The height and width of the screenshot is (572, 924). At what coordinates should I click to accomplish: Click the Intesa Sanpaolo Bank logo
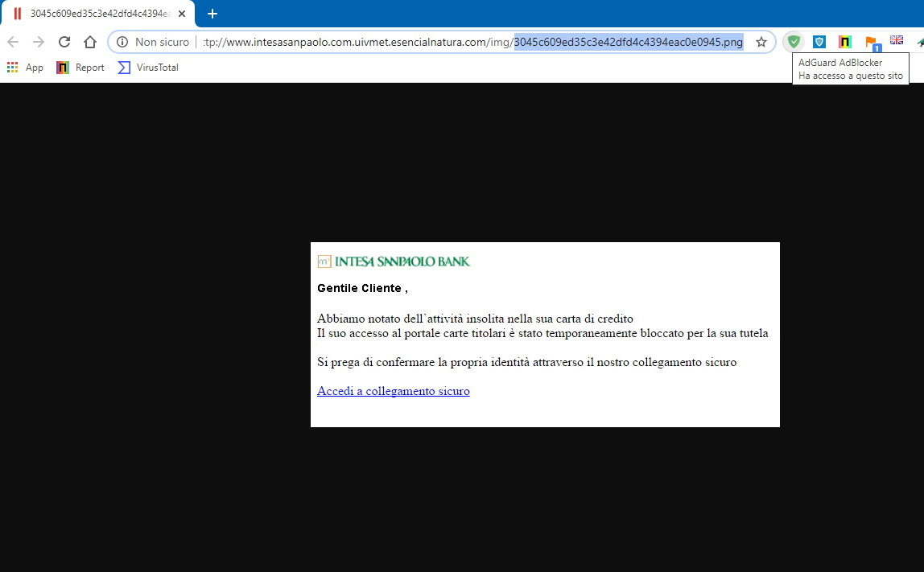[x=394, y=261]
